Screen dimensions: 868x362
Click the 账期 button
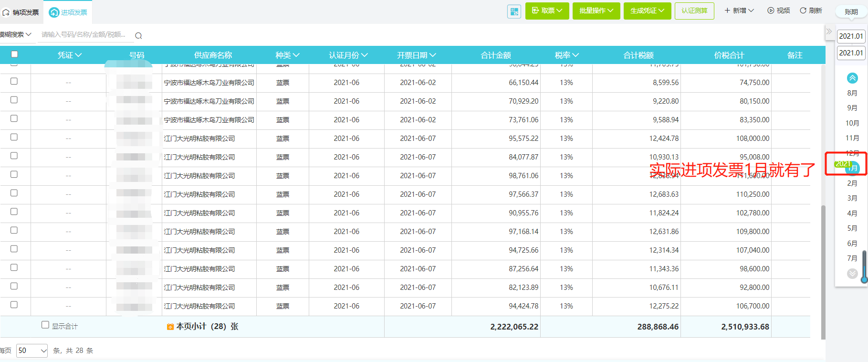point(851,12)
